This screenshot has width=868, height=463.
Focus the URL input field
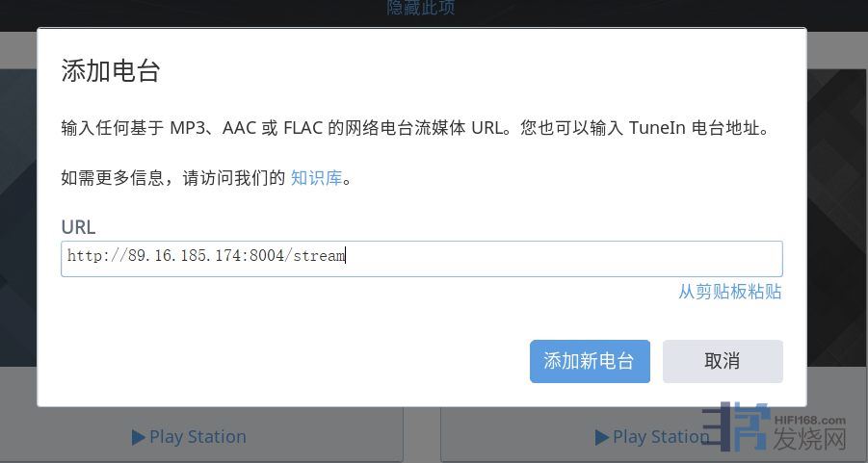422,259
